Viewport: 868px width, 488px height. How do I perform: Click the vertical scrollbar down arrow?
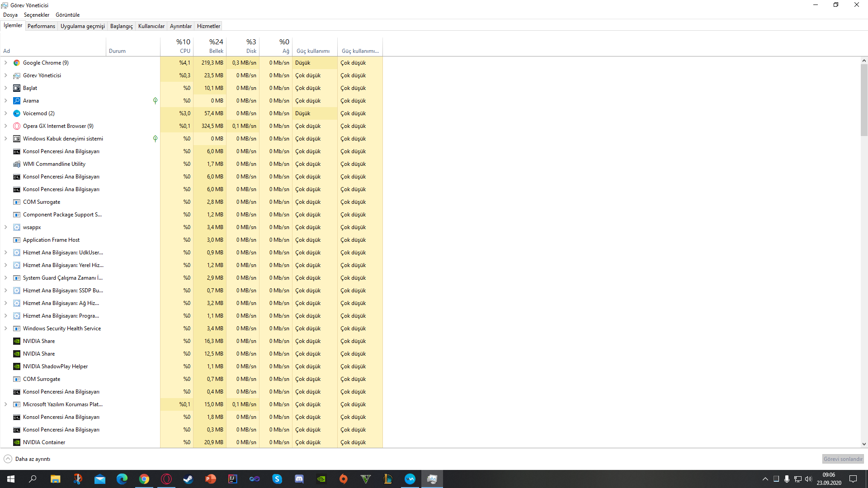pyautogui.click(x=864, y=444)
